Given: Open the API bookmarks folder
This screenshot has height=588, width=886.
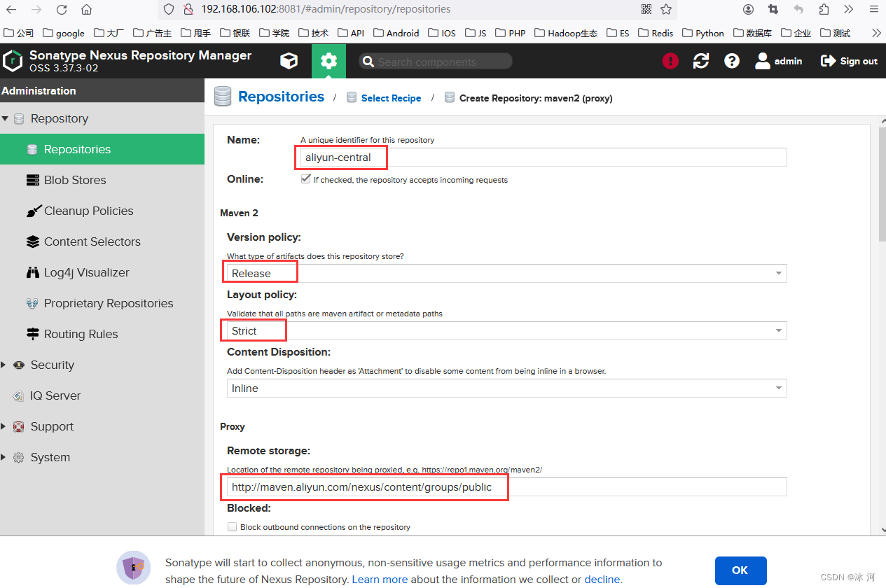Looking at the screenshot, I should click(x=351, y=33).
